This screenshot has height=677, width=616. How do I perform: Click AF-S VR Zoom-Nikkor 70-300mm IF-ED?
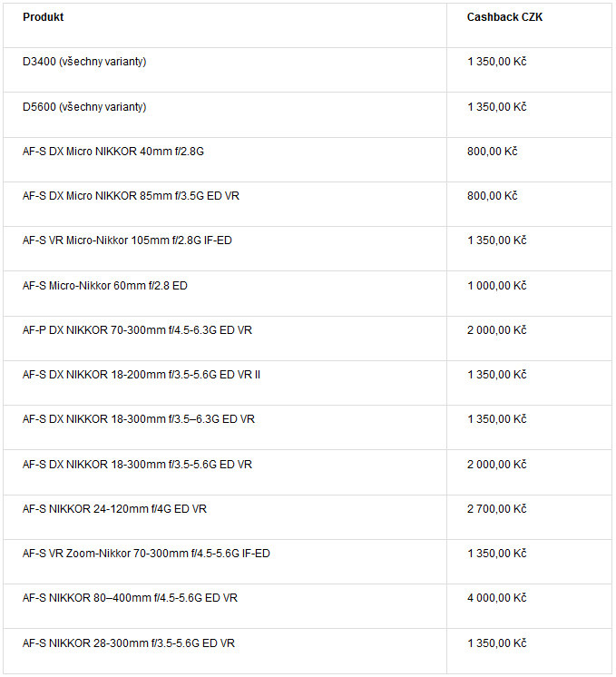(x=146, y=554)
